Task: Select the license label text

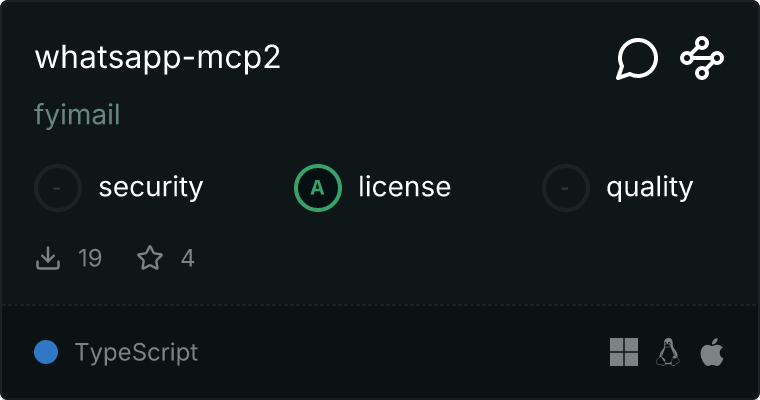Action: tap(405, 187)
